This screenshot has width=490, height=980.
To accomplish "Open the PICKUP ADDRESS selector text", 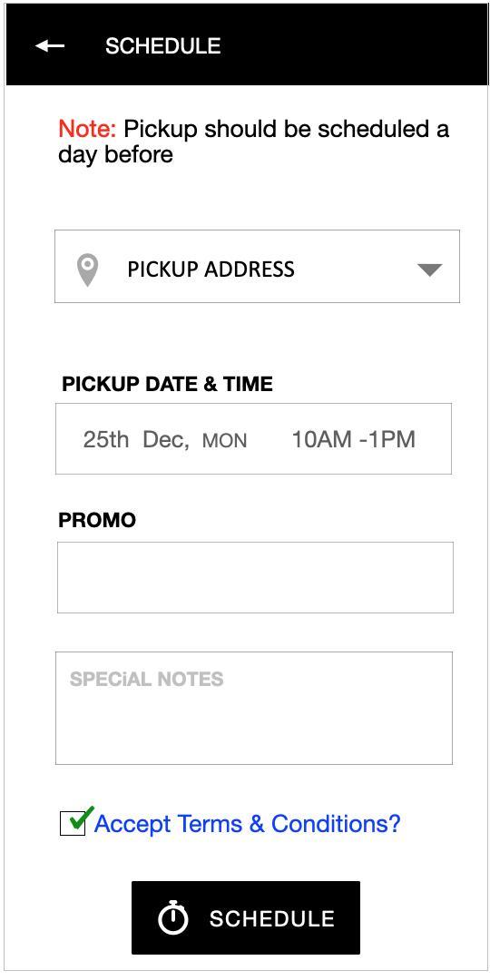I will [211, 269].
